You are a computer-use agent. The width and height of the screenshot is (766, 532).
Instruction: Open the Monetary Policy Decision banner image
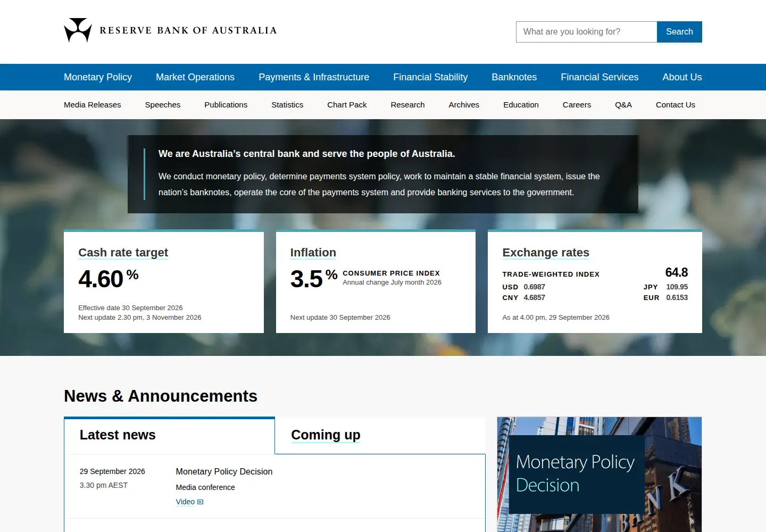point(600,474)
